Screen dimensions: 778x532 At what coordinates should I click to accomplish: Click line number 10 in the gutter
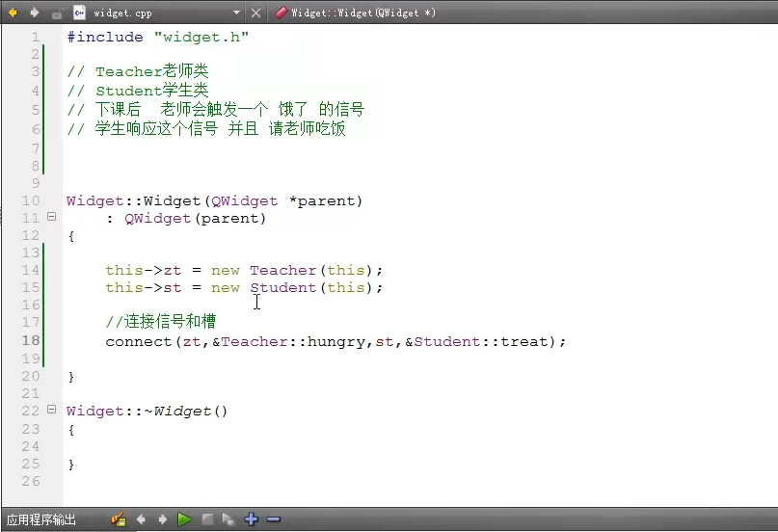click(30, 200)
